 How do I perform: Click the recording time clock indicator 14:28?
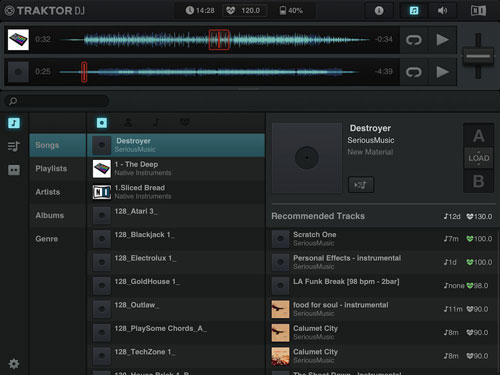pos(200,11)
